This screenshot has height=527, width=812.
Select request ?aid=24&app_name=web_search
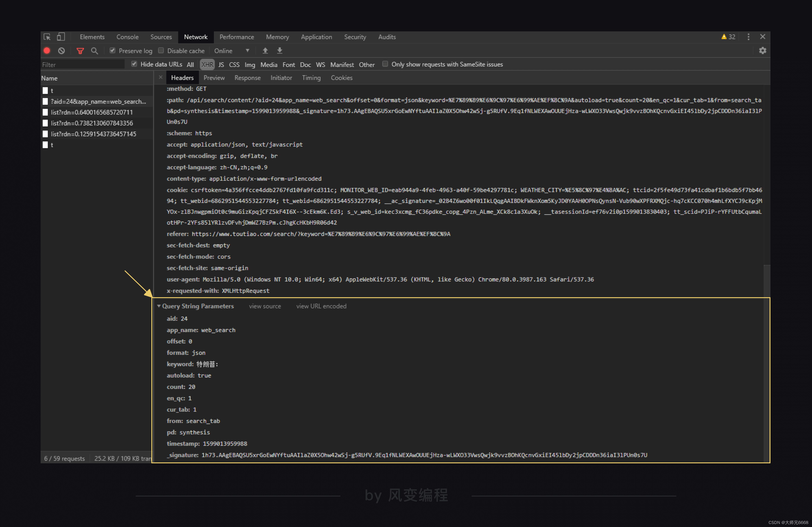tap(97, 101)
